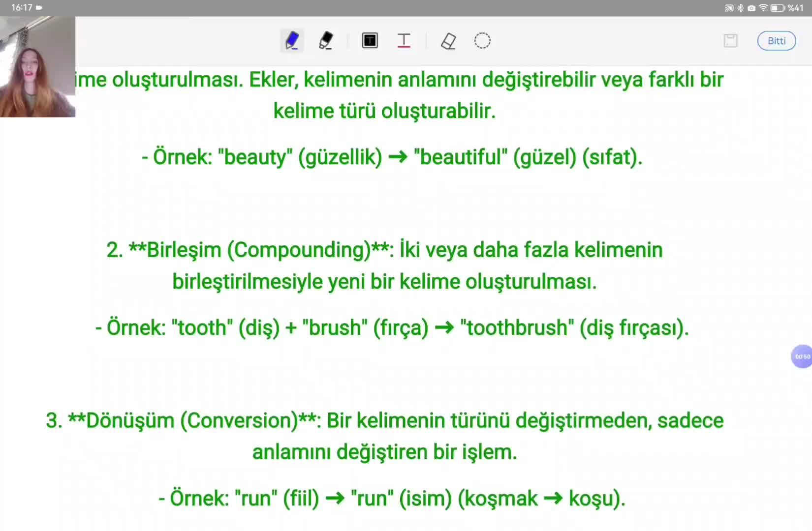Click the grayed-out save icon
Viewport: 812px width, 531px height.
(x=731, y=41)
